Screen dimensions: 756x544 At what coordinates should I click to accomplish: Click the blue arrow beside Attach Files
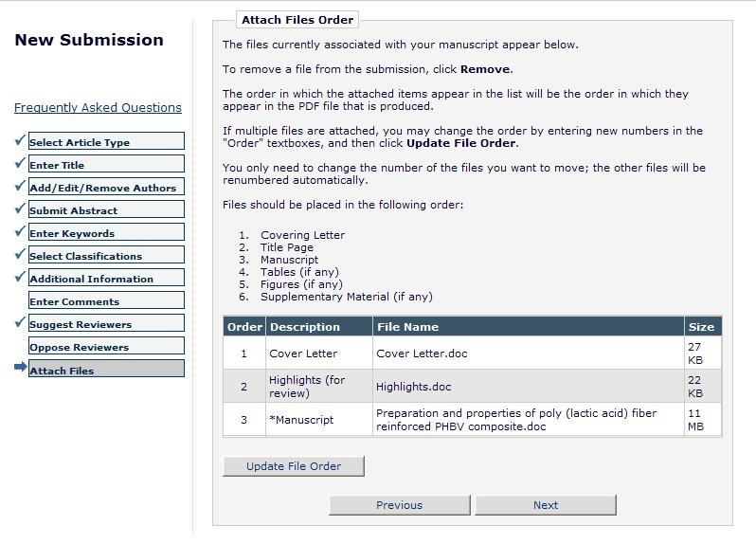20,368
